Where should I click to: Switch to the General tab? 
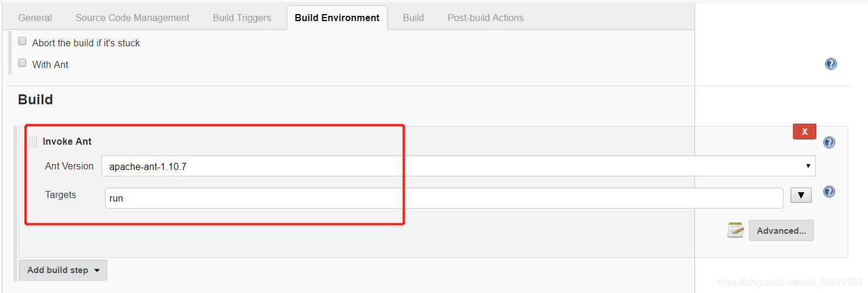click(35, 18)
